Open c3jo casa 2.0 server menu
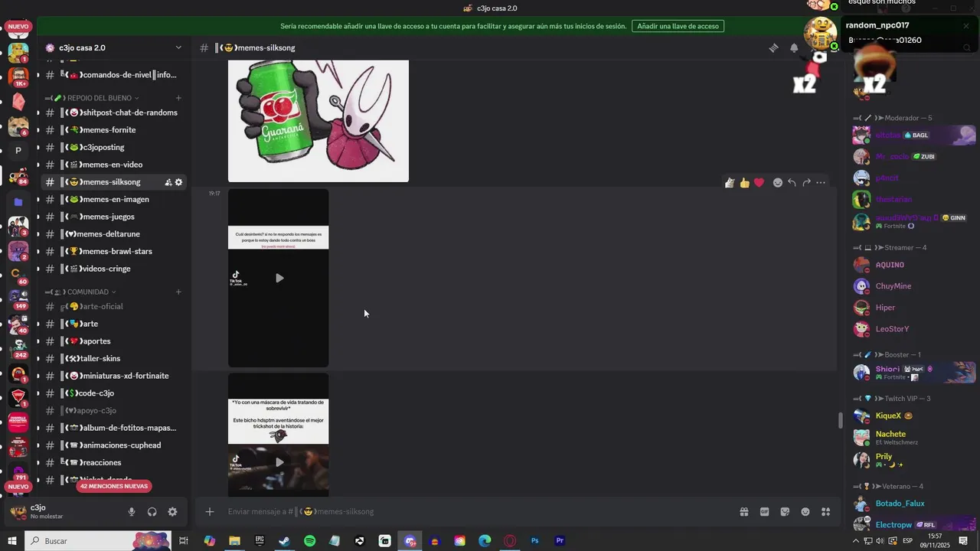This screenshot has width=980, height=551. coord(114,47)
